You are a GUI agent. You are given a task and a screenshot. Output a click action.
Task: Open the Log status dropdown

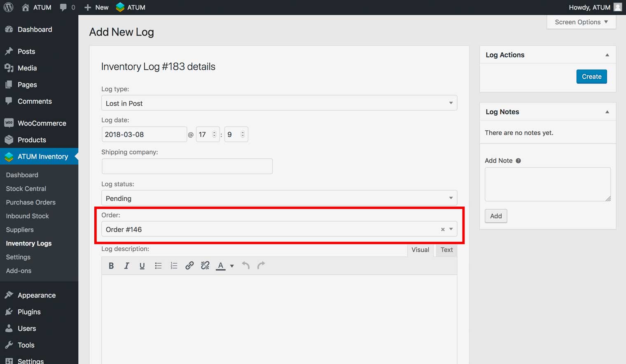[x=279, y=198]
